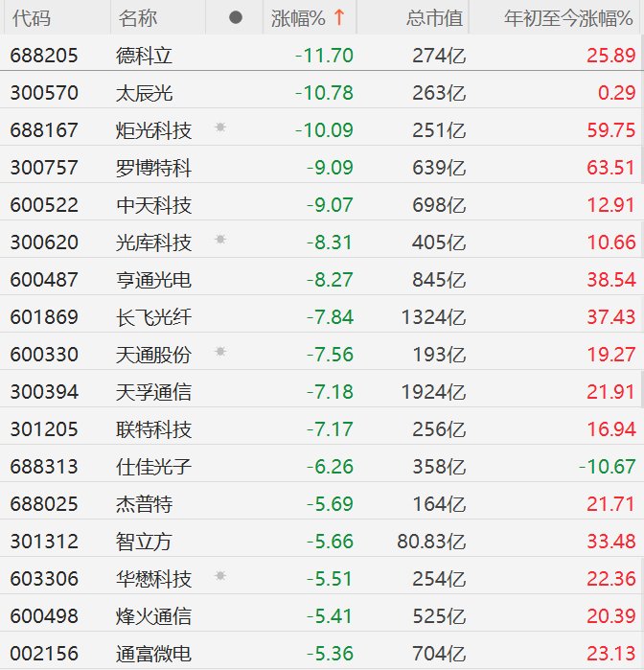Select stock code 688205
The height and width of the screenshot is (670, 644).
pyautogui.click(x=44, y=56)
